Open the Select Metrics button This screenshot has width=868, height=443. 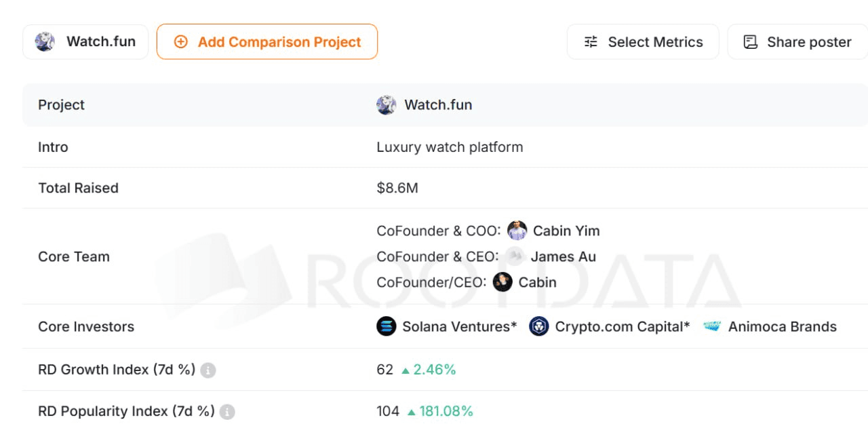(642, 42)
